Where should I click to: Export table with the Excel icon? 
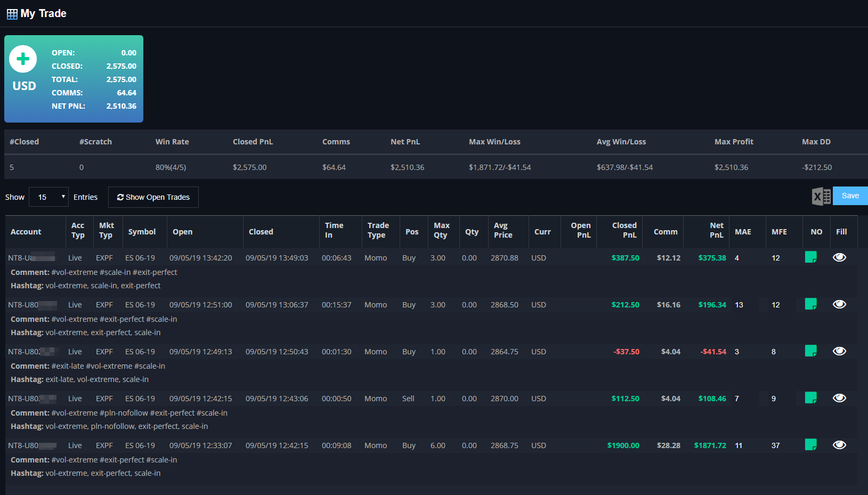(821, 196)
